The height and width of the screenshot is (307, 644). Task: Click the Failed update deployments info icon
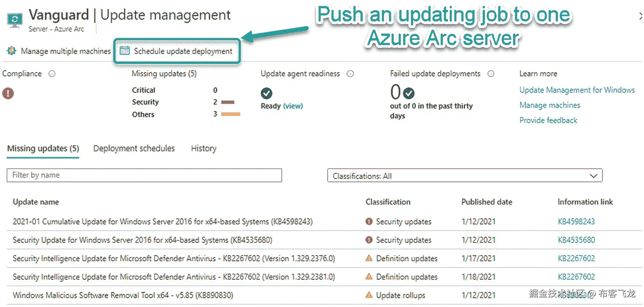(x=491, y=74)
